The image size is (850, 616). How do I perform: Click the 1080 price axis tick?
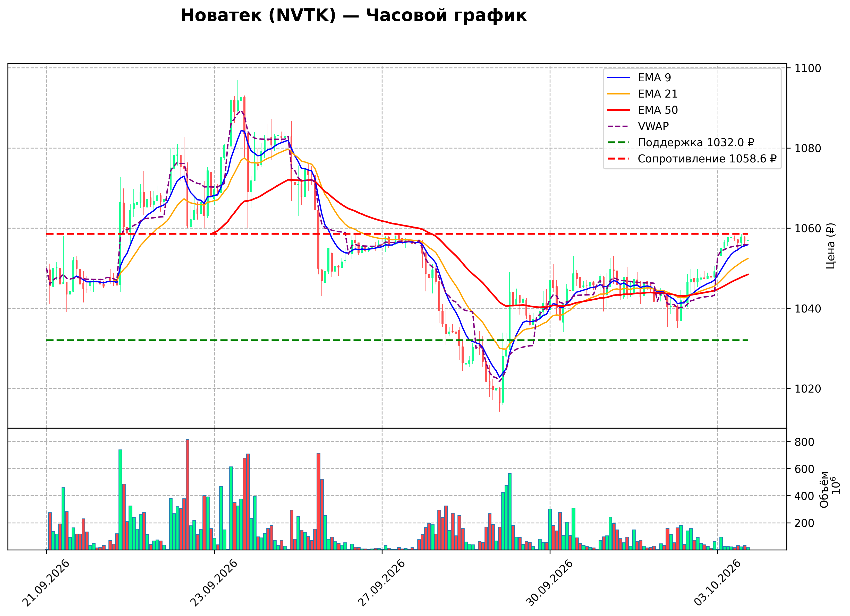click(x=808, y=149)
